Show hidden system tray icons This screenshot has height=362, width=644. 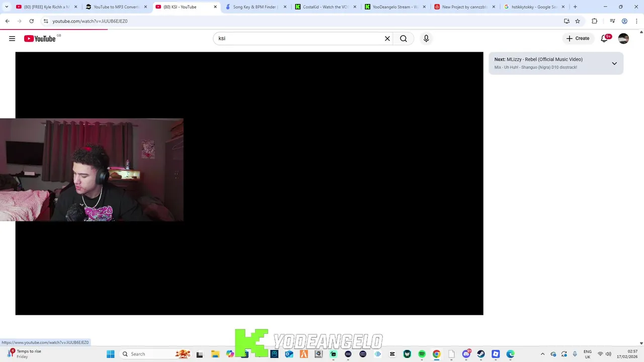(542, 354)
